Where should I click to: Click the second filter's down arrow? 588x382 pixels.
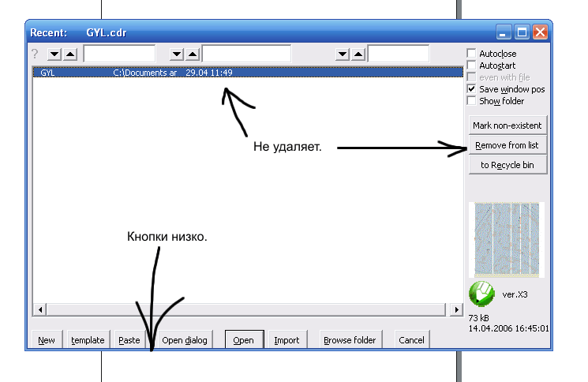177,54
